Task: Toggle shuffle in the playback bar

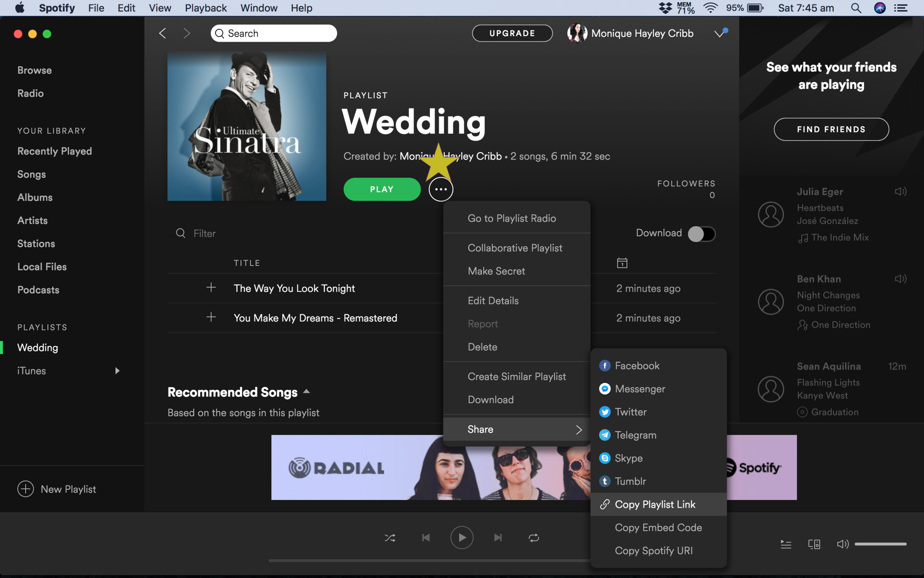Action: click(x=390, y=538)
